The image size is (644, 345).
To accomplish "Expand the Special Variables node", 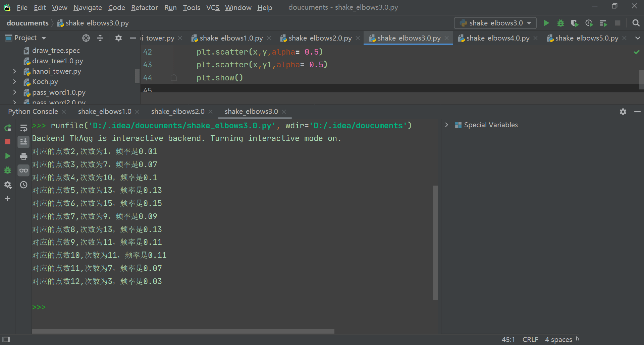I will point(446,125).
